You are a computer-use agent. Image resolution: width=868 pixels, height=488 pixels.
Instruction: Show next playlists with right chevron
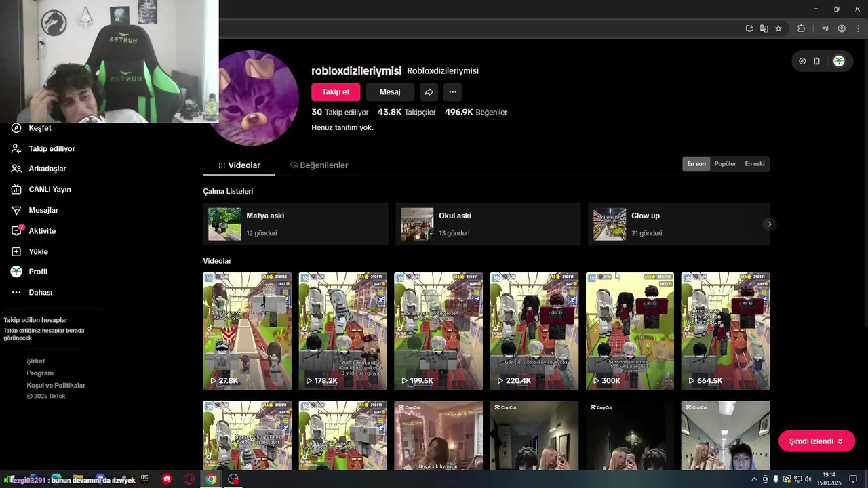[769, 224]
